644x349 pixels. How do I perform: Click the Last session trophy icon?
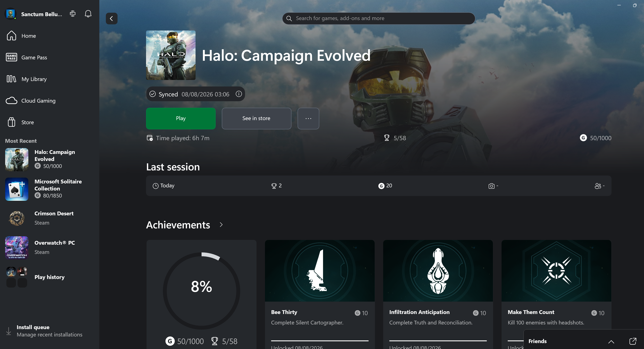tap(274, 186)
